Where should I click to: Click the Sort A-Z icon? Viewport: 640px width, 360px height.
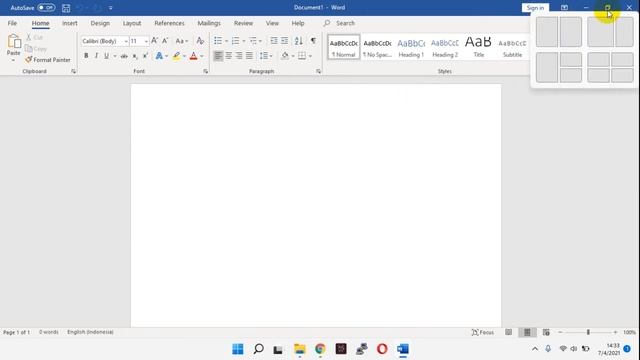[299, 41]
